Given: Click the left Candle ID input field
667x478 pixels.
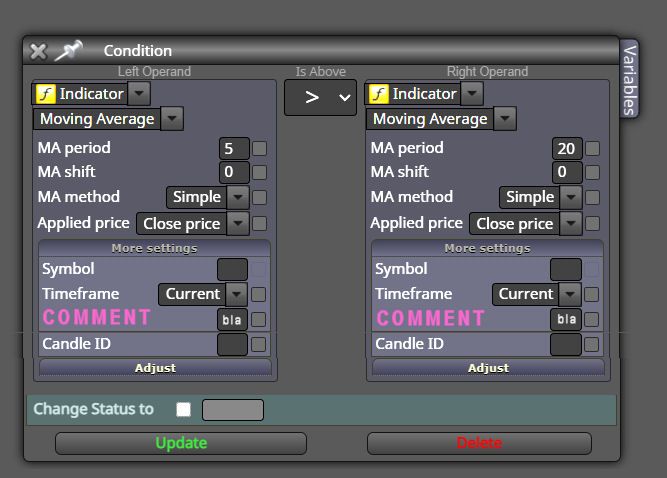Looking at the screenshot, I should pos(232,344).
